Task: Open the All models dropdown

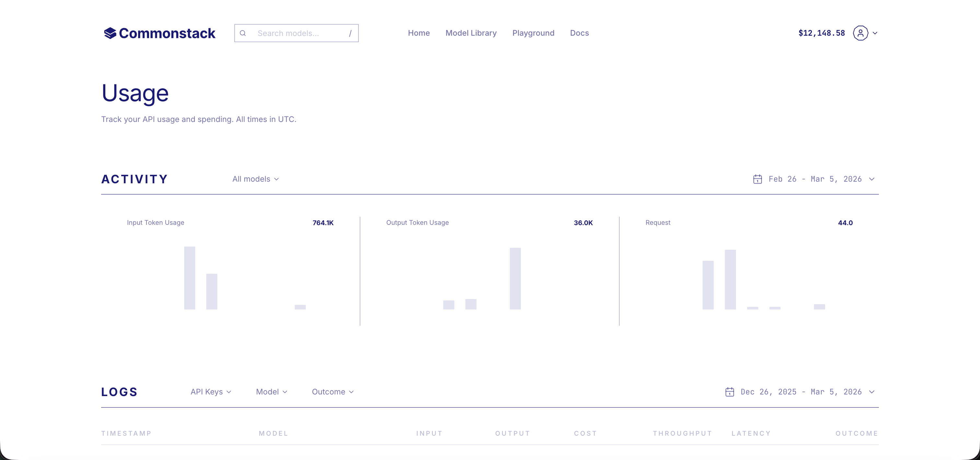Action: pyautogui.click(x=255, y=179)
